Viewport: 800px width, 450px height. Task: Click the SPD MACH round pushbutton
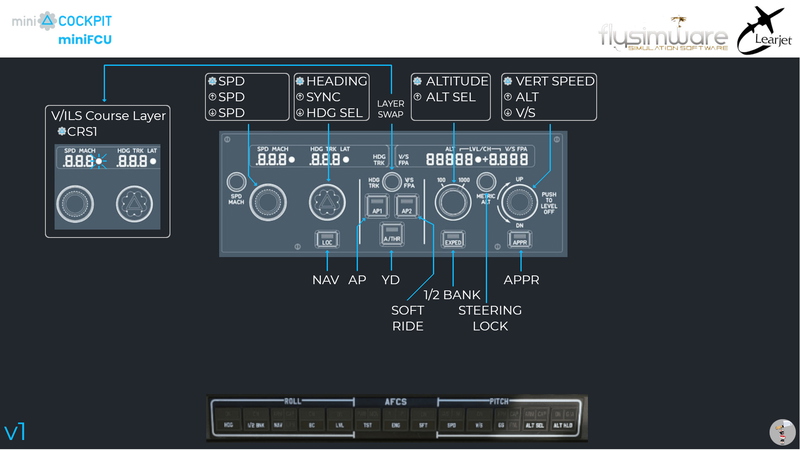click(x=237, y=181)
